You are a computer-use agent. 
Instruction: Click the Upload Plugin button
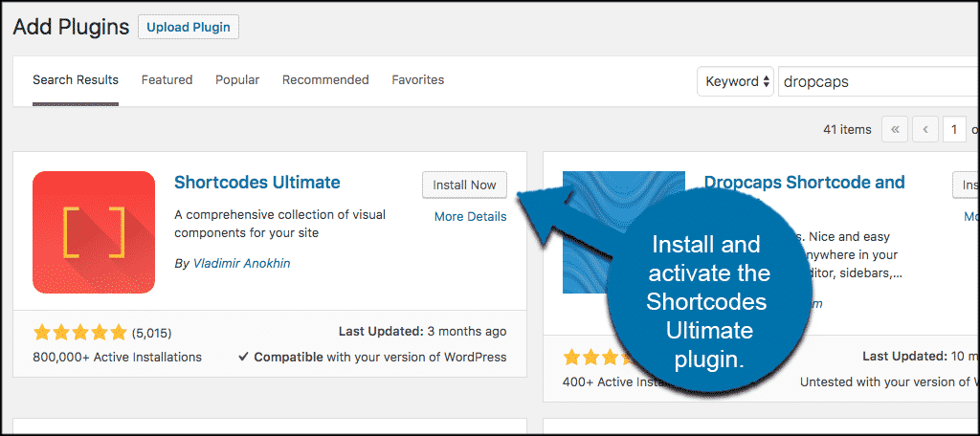pyautogui.click(x=189, y=28)
